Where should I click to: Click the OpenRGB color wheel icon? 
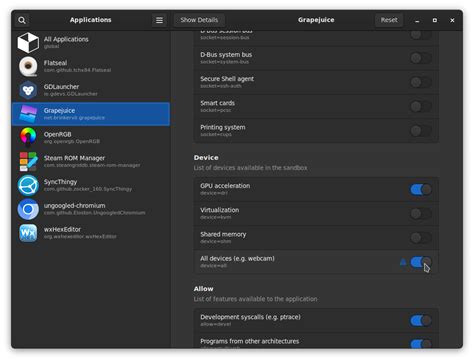28,138
